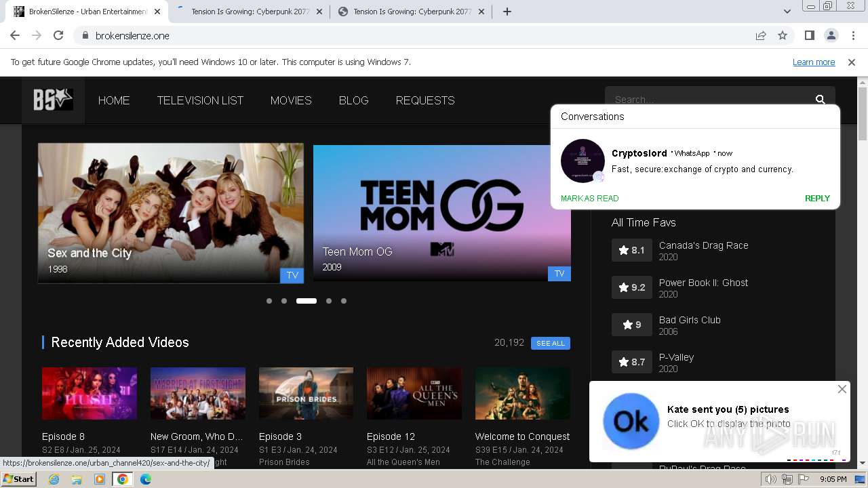The image size is (868, 488).
Task: Open the Chrome profile avatar icon
Action: point(831,35)
